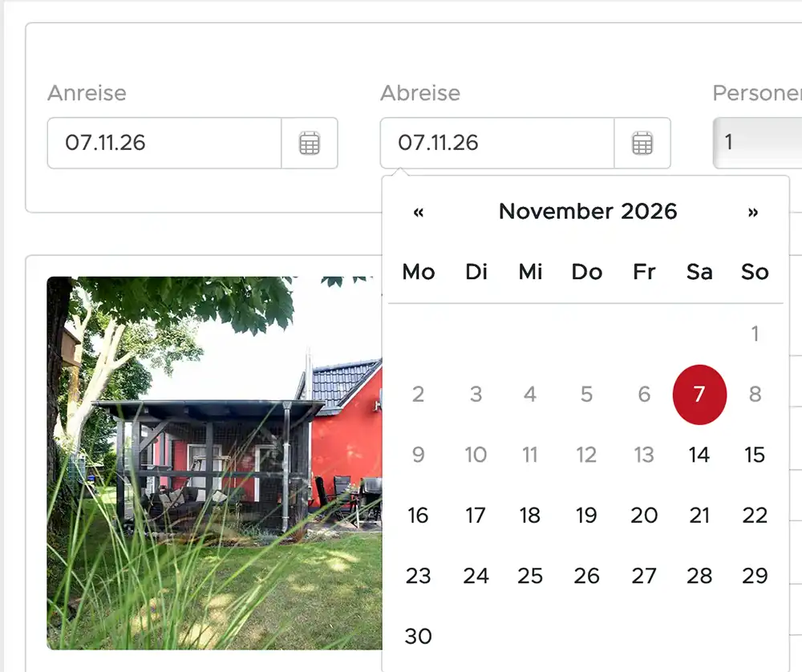The height and width of the screenshot is (672, 802).
Task: Click calendar icon next to Abreise field
Action: [642, 144]
